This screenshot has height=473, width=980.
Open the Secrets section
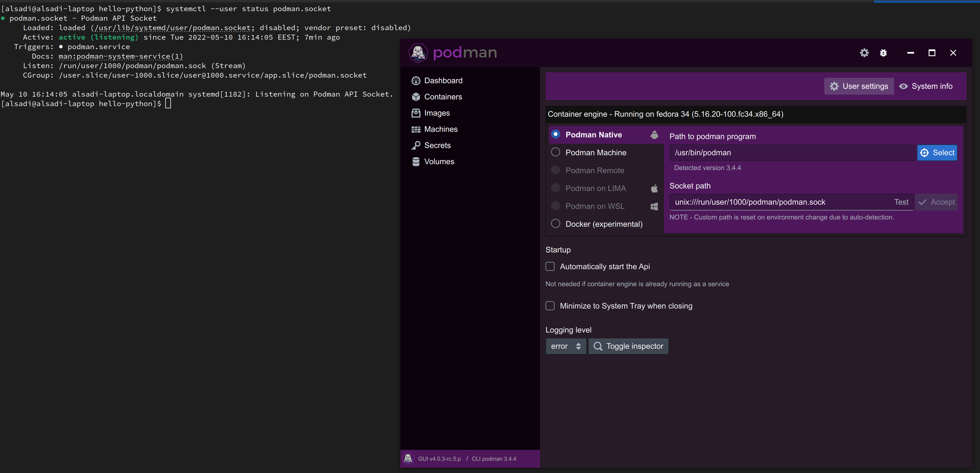coord(436,145)
